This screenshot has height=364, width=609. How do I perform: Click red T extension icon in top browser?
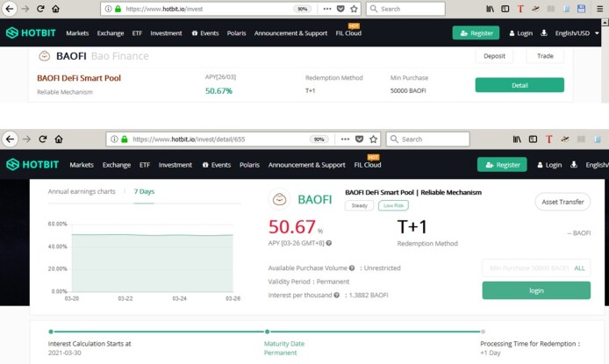pos(520,9)
